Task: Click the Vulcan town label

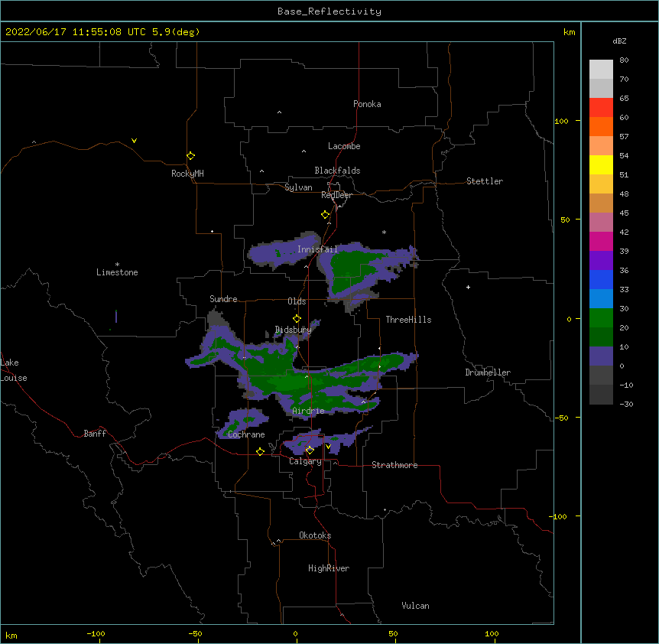Action: [415, 606]
